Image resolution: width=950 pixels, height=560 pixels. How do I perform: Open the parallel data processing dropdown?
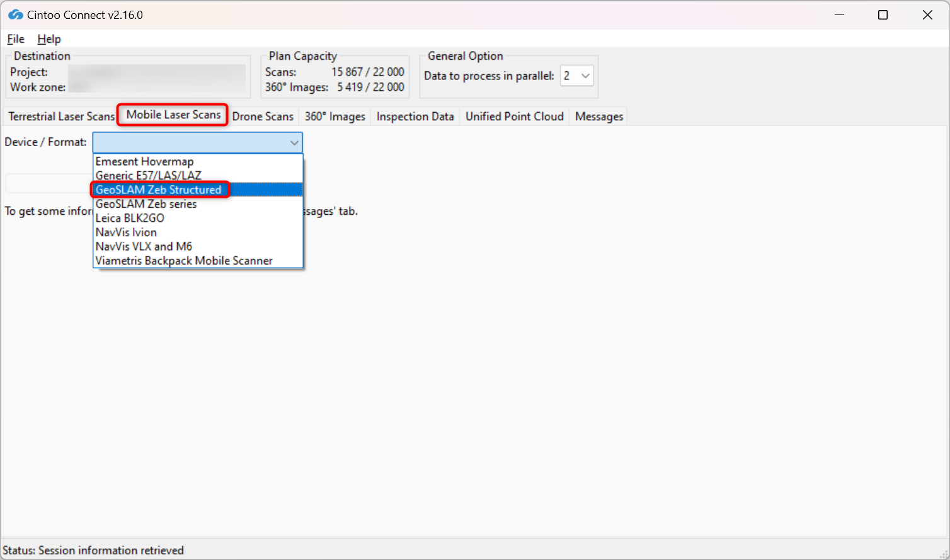point(577,76)
